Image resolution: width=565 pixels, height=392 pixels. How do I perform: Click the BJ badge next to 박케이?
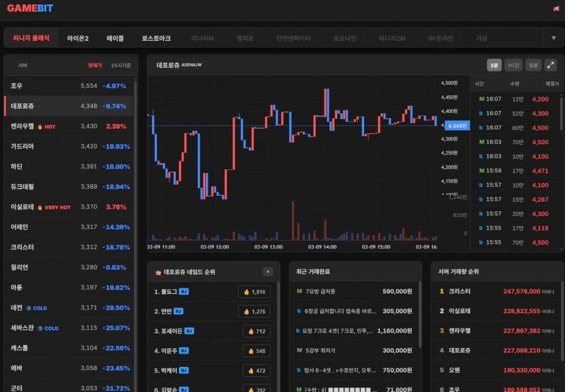[x=184, y=371]
